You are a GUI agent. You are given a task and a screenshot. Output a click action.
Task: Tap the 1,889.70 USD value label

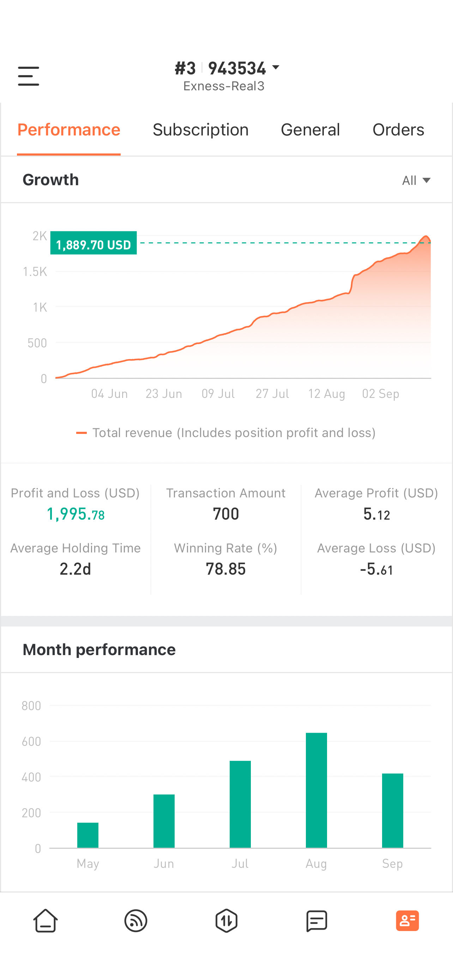coord(93,243)
